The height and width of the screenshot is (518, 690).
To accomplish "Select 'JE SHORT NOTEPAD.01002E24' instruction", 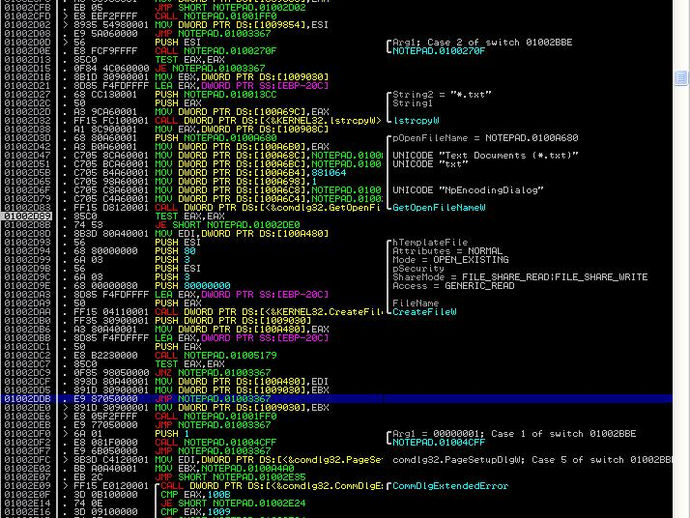I will pyautogui.click(x=233, y=503).
